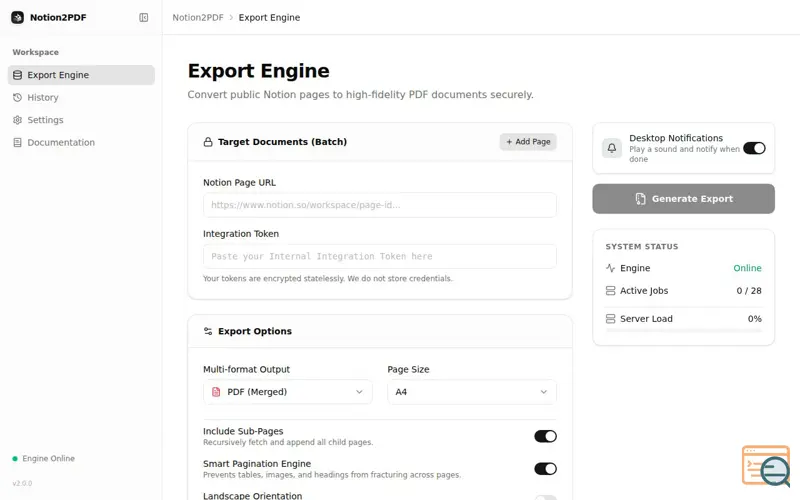The image size is (800, 500).
Task: Toggle Desktop Notifications switch
Action: (754, 148)
